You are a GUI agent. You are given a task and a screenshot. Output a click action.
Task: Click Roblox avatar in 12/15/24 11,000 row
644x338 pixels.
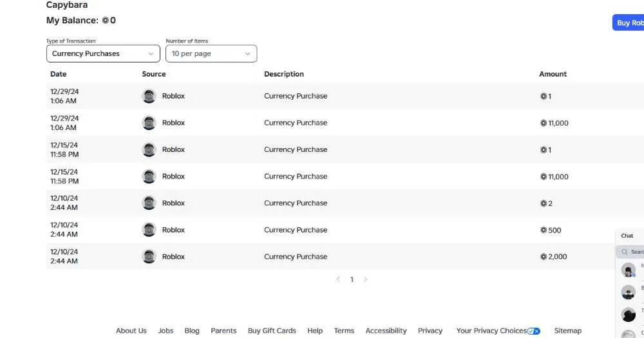[149, 176]
